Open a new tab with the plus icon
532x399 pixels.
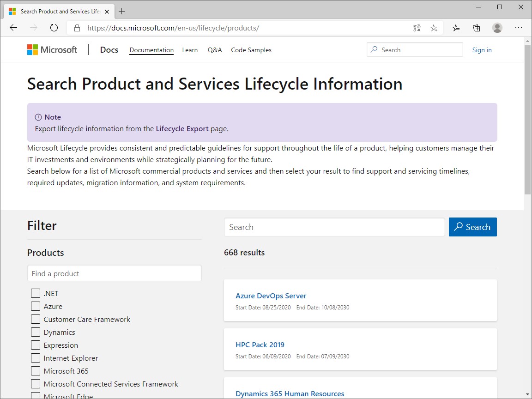[121, 11]
